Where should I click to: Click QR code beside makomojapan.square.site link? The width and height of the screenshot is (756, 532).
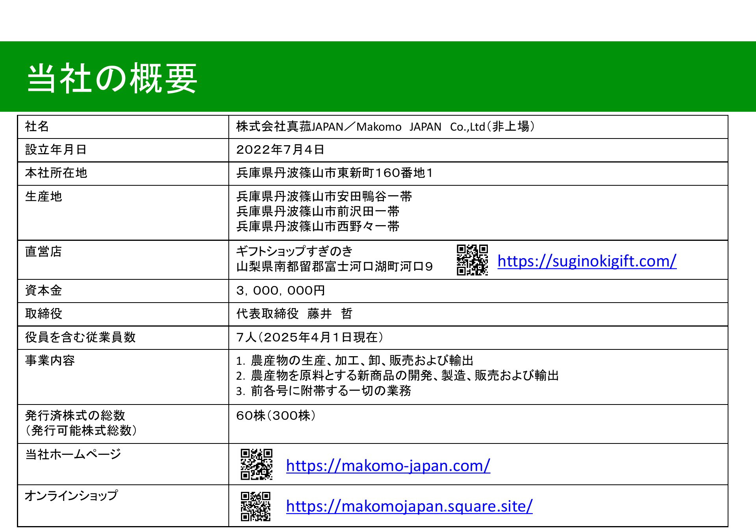point(256,506)
